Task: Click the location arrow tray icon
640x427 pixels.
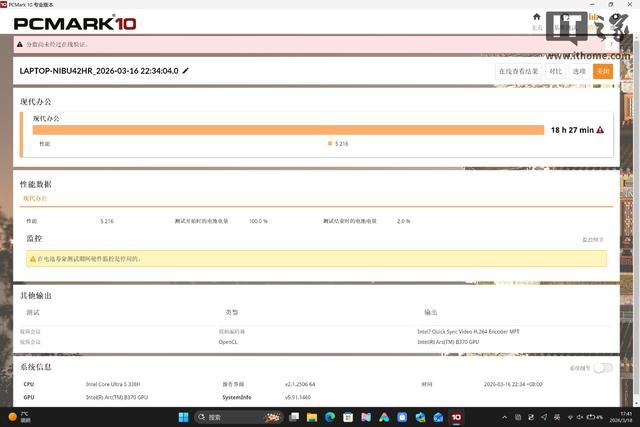Action: point(544,417)
